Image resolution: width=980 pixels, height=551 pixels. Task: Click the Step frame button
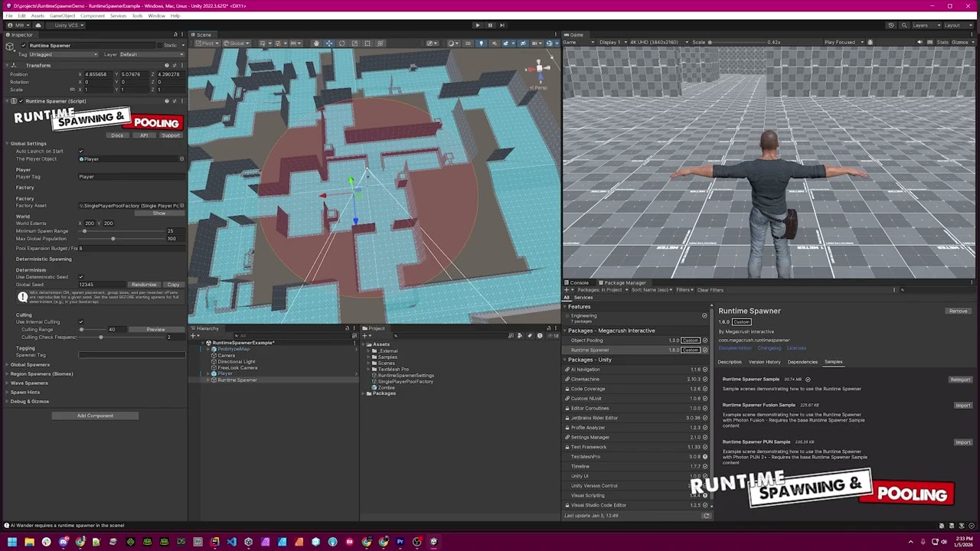click(x=502, y=25)
